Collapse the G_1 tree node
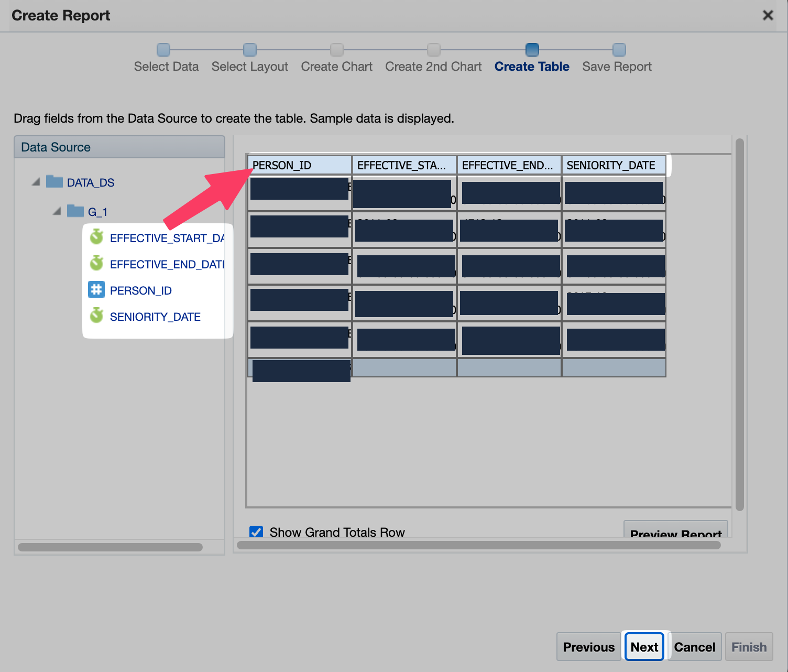 point(57,211)
